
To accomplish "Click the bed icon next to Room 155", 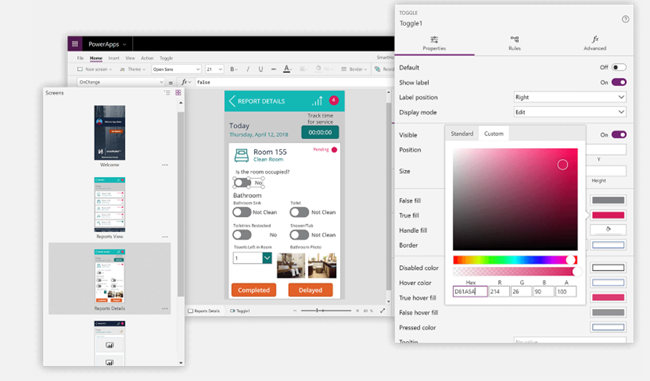I will (241, 155).
